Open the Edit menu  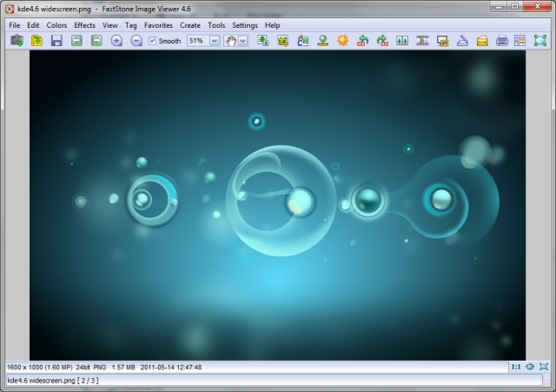(33, 25)
